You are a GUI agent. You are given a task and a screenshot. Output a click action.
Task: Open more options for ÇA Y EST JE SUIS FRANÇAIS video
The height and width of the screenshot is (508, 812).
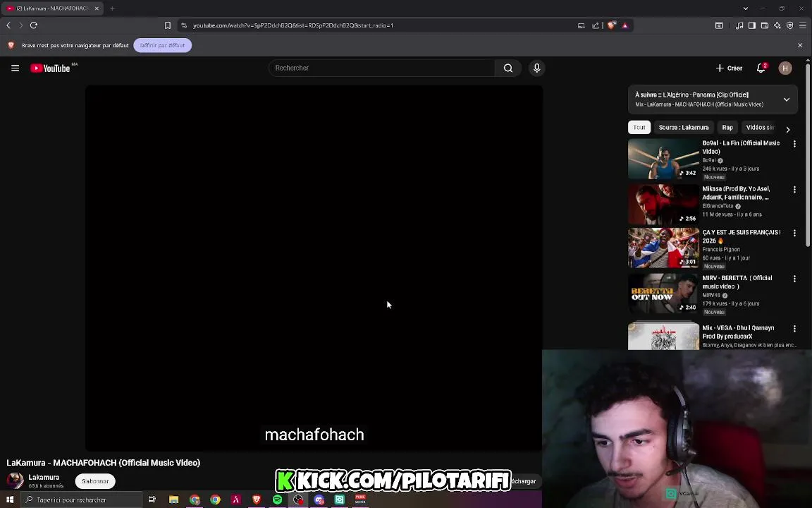(x=794, y=234)
